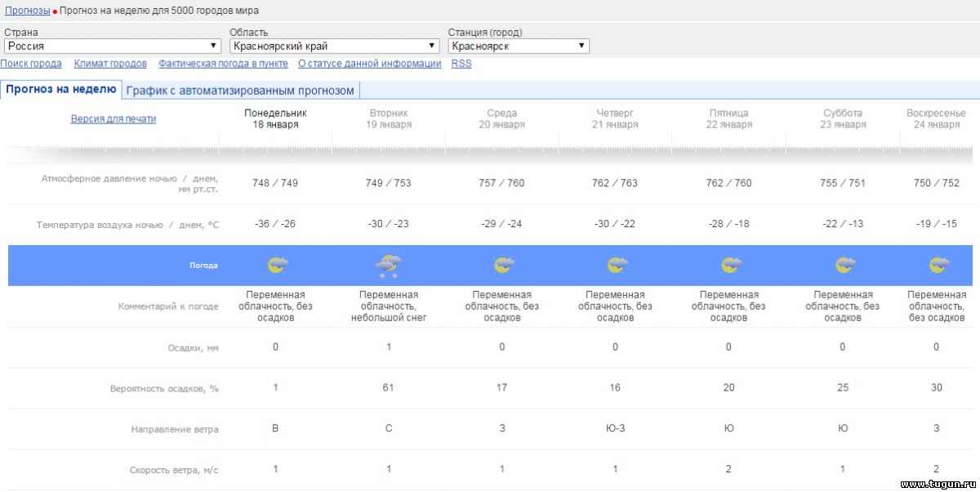This screenshot has width=980, height=492.
Task: Open the Поиск города link
Action: point(31,64)
